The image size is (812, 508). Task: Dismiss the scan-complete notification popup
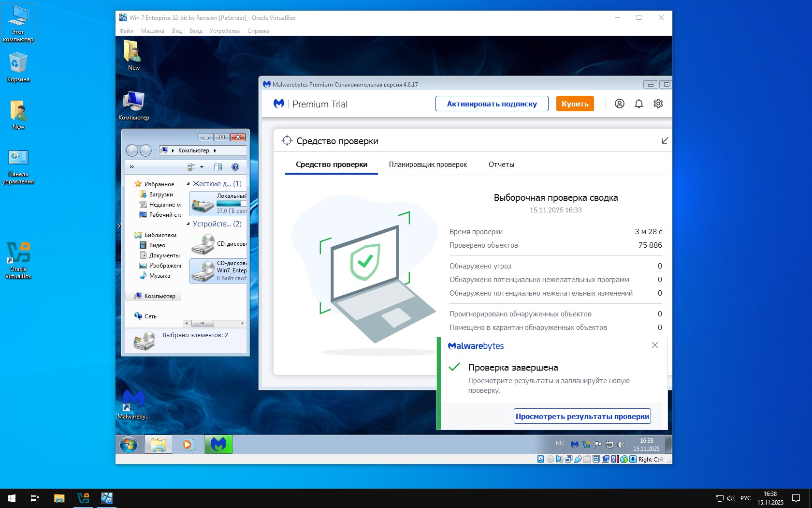point(655,345)
